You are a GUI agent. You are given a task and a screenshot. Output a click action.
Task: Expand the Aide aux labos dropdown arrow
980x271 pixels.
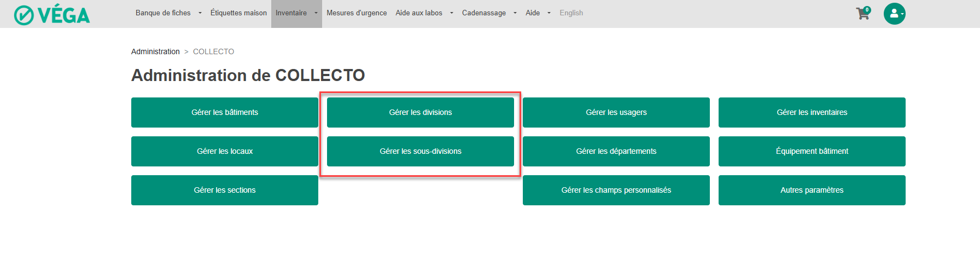(x=451, y=13)
